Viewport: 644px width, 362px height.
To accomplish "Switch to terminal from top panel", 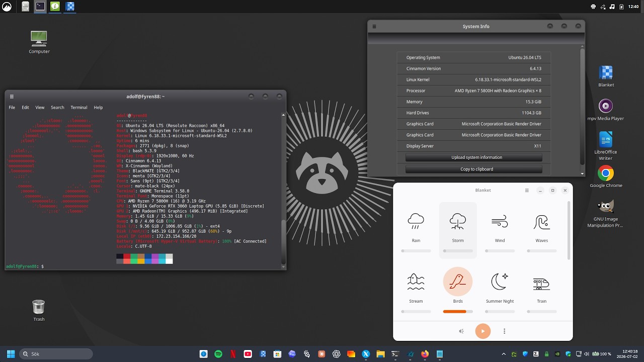I will point(40,7).
